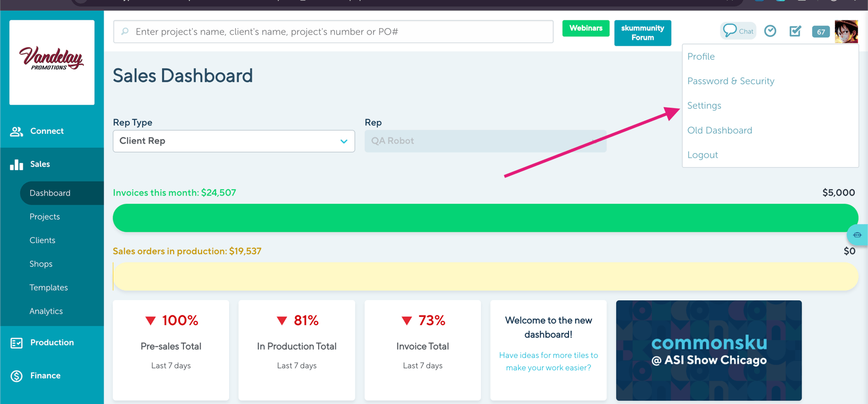
Task: Click the Pre-sales Total tile
Action: (171, 350)
